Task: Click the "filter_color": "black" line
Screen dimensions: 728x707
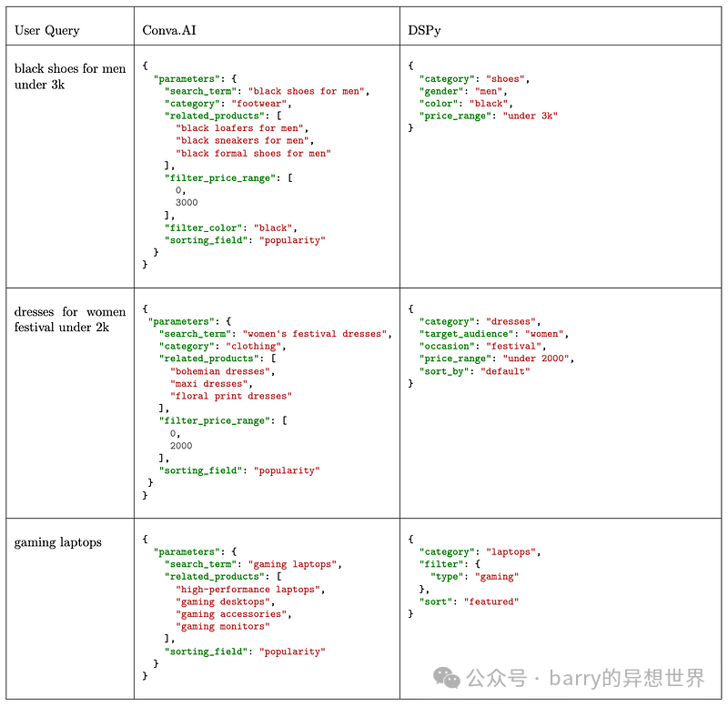Action: coord(231,227)
